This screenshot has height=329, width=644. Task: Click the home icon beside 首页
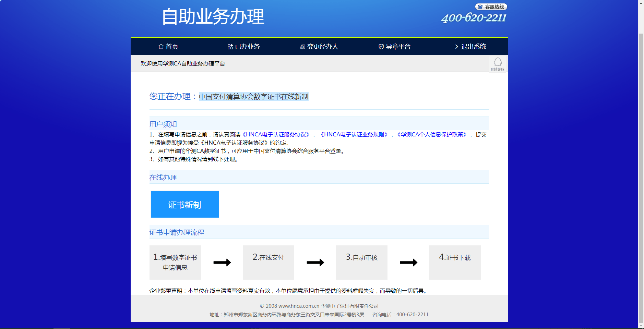point(161,47)
